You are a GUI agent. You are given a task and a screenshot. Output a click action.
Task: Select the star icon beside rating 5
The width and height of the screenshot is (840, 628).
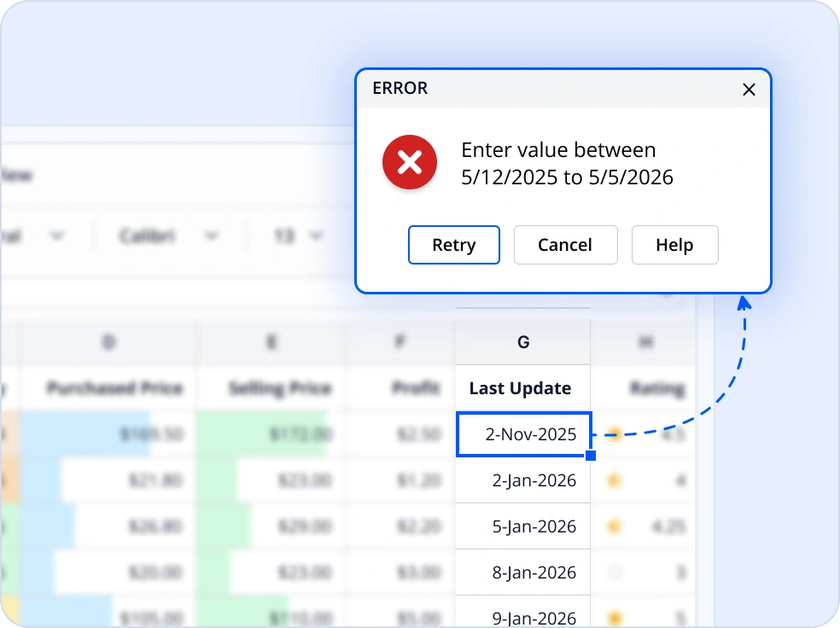coord(615,615)
